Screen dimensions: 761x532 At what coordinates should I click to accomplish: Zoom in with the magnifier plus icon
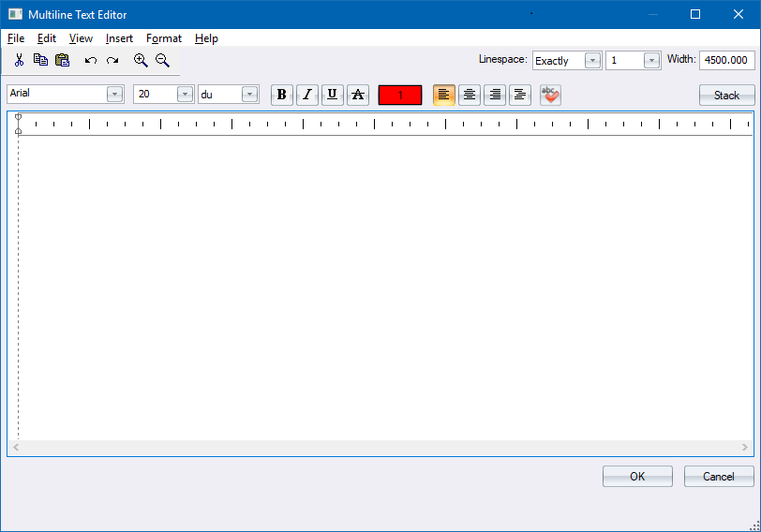coord(141,60)
